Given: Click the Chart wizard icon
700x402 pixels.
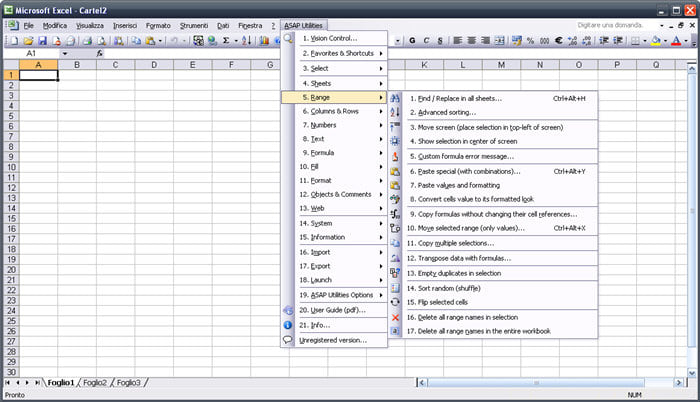Looking at the screenshot, I should (264, 41).
